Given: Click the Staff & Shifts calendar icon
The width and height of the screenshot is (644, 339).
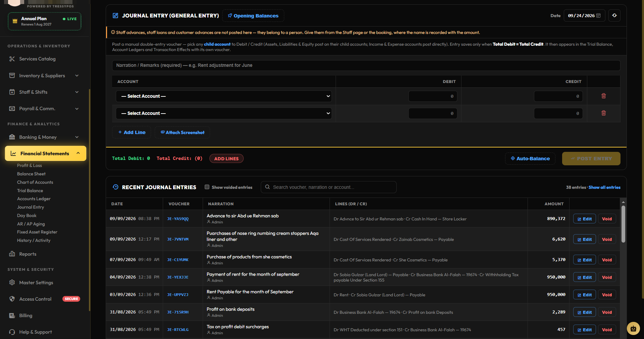Looking at the screenshot, I should pos(12,92).
